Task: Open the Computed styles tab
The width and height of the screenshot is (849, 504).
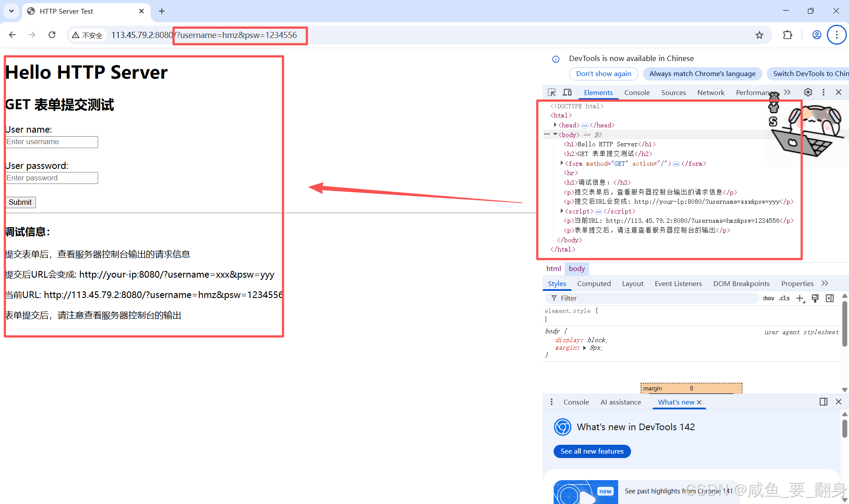Action: tap(594, 284)
